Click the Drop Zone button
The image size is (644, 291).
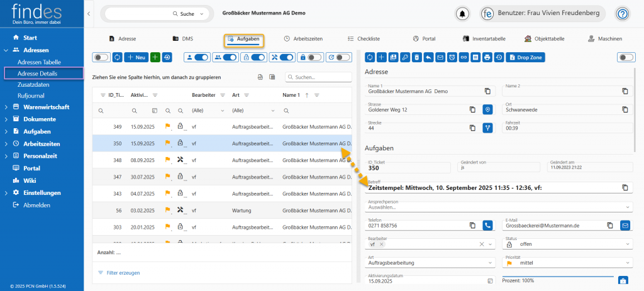coord(525,57)
